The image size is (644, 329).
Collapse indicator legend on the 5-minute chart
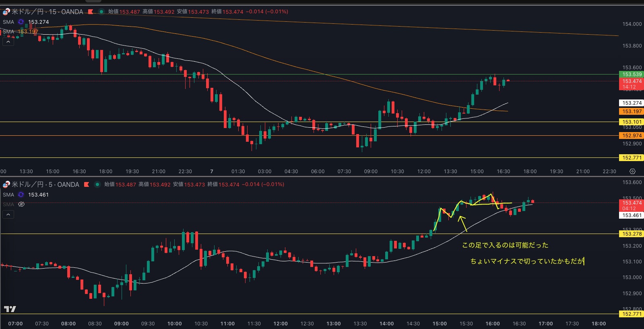tap(8, 214)
